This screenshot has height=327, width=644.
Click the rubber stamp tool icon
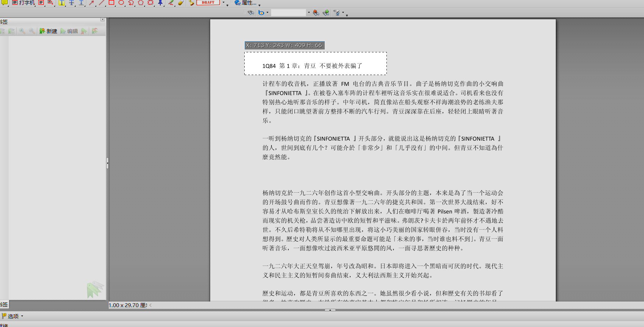(x=191, y=3)
